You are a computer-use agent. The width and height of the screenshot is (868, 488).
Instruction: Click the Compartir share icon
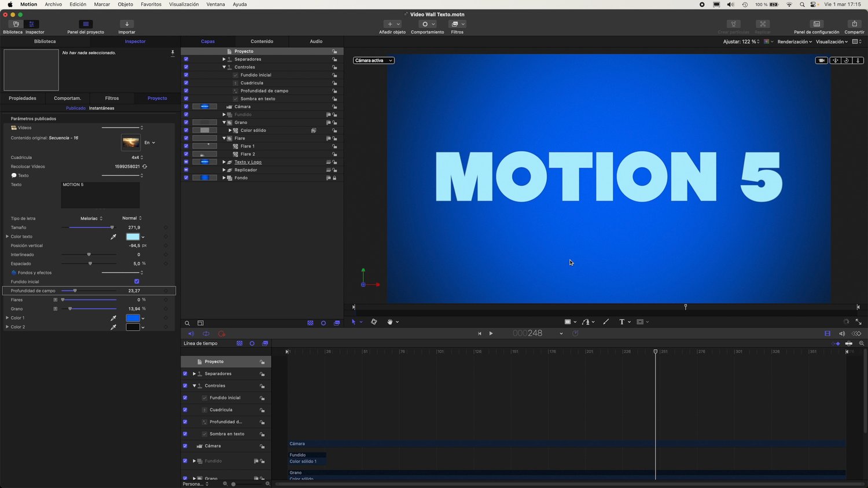point(854,24)
